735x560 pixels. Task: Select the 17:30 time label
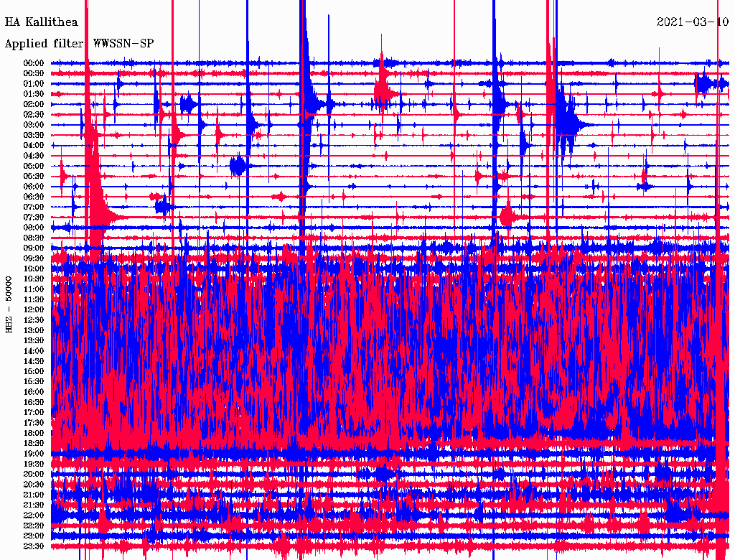pos(34,423)
